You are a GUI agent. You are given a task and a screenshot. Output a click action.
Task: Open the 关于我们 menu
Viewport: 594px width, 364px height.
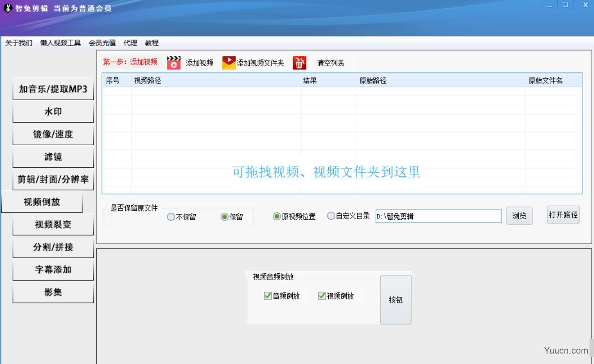click(18, 43)
